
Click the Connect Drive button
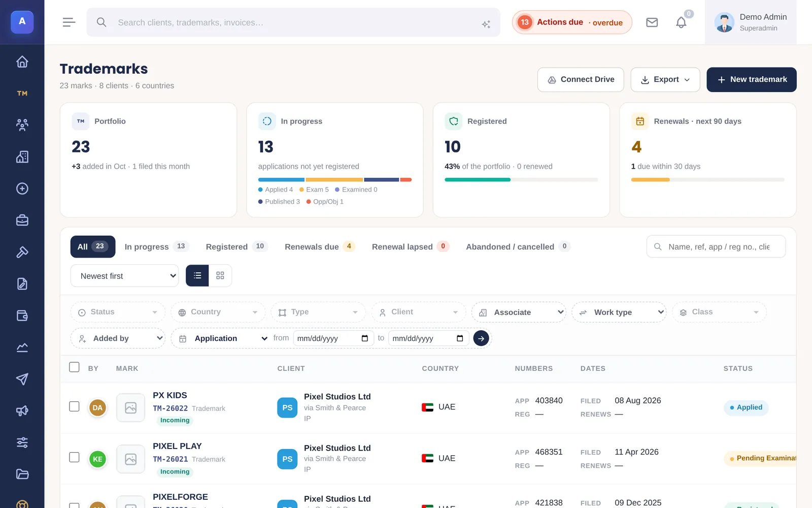click(581, 80)
